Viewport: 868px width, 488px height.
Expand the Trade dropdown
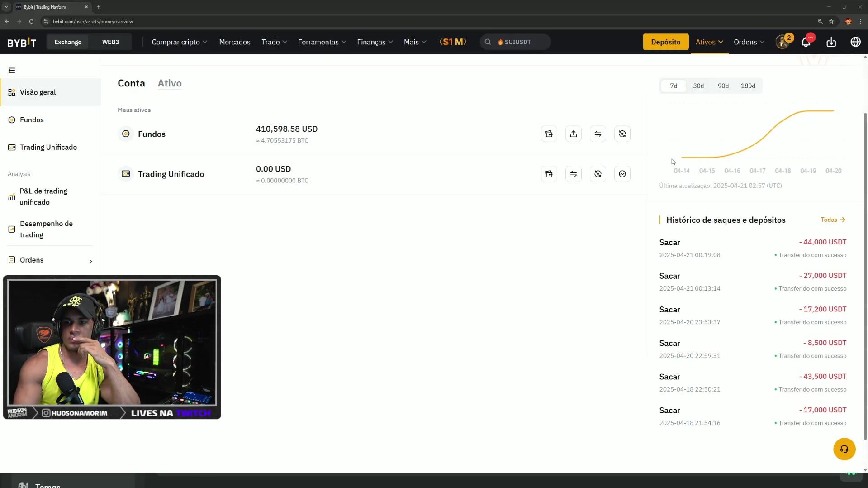click(x=274, y=42)
